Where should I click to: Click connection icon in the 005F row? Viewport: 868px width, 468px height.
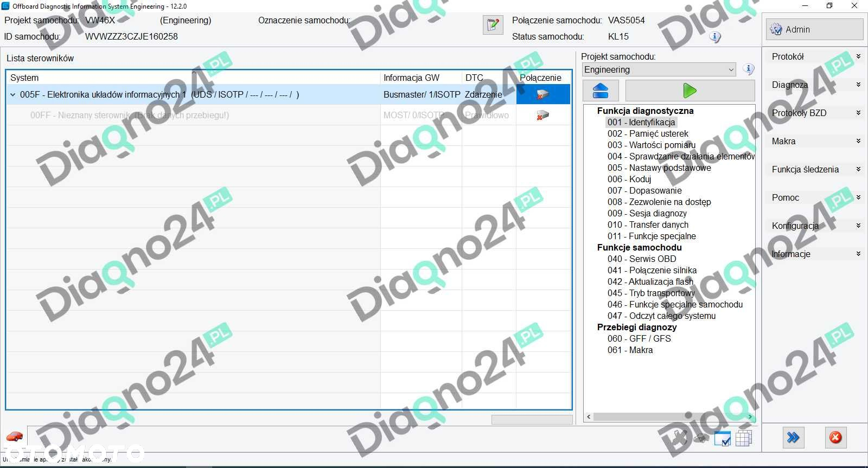[542, 95]
